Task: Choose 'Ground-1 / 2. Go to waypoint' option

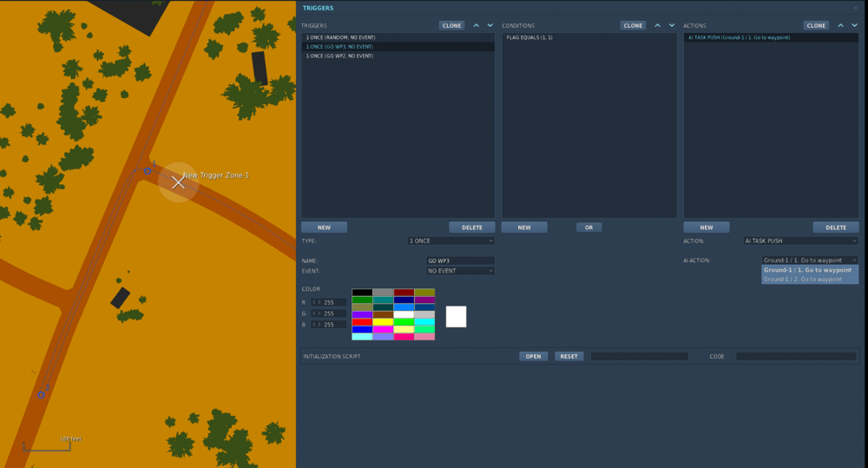Action: (x=810, y=279)
